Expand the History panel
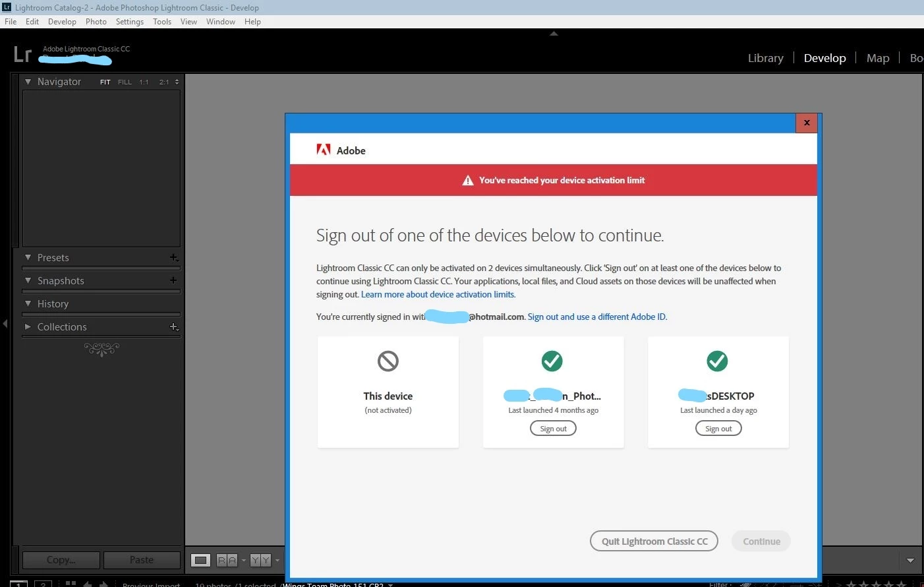 click(28, 303)
